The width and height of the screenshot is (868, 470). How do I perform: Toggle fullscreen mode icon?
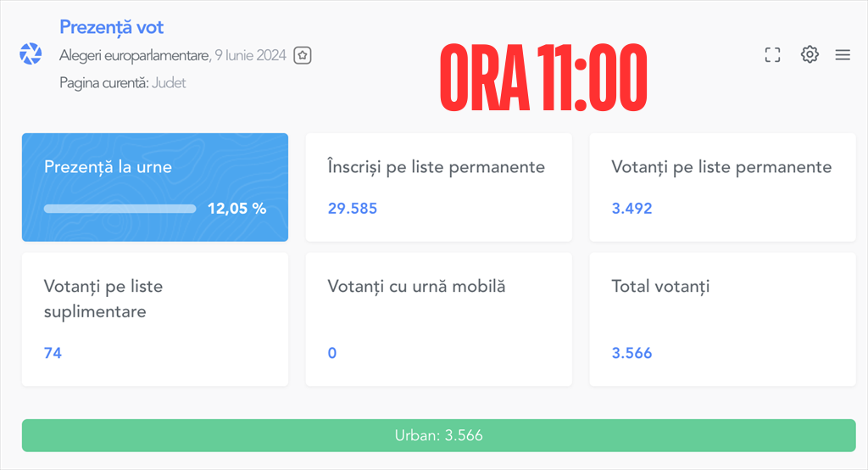(773, 55)
